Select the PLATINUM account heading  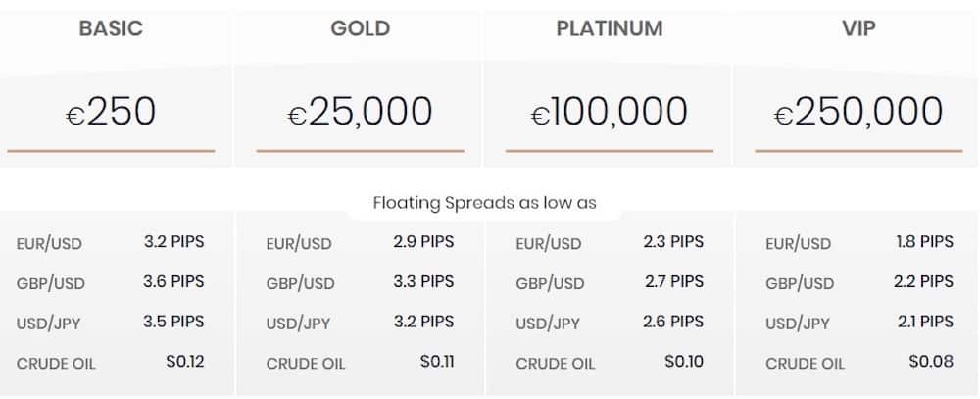(610, 28)
